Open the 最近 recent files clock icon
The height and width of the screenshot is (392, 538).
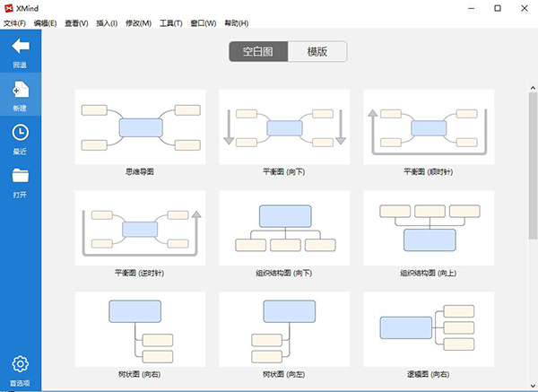pyautogui.click(x=21, y=133)
